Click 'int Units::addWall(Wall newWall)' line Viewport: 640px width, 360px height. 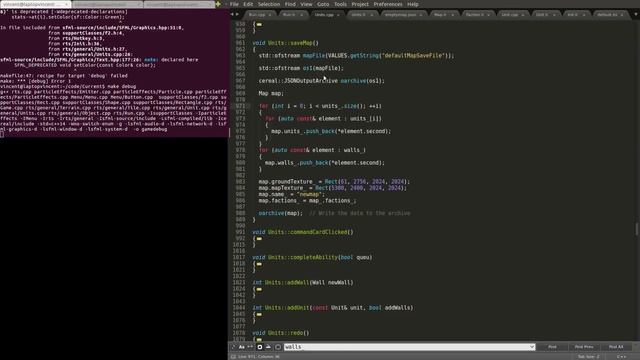click(x=302, y=282)
